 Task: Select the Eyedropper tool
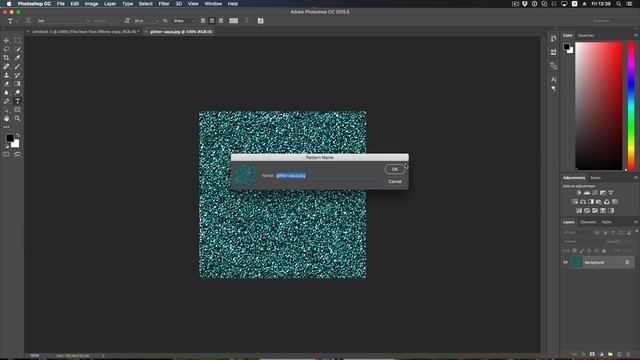tap(17, 58)
